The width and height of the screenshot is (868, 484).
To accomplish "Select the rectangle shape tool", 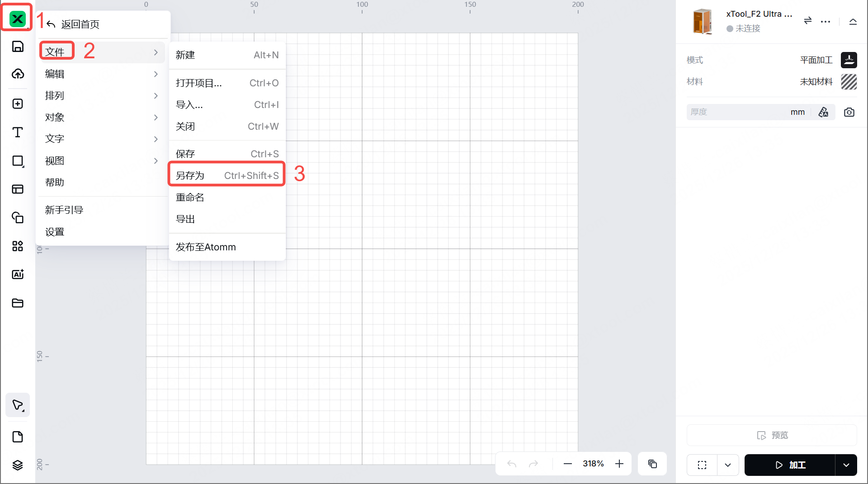I will click(17, 161).
